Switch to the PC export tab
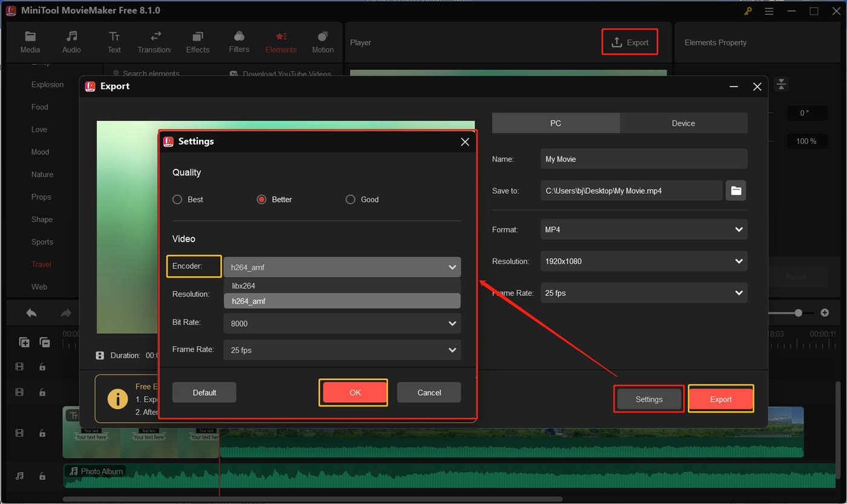847x504 pixels. point(556,123)
